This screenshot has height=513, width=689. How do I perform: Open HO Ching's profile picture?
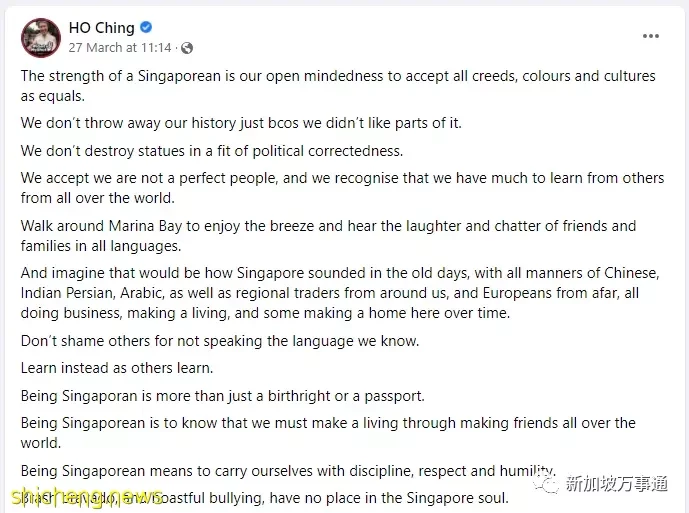coord(41,37)
